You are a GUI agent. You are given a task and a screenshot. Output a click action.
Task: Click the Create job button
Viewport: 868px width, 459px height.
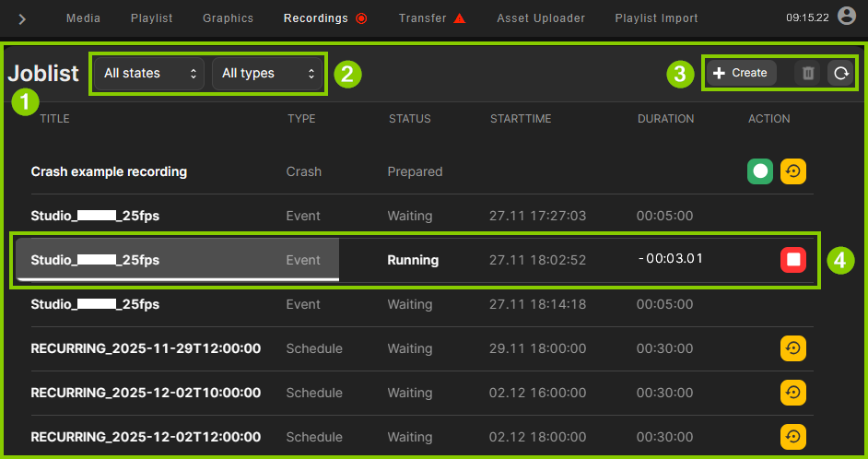pos(741,73)
